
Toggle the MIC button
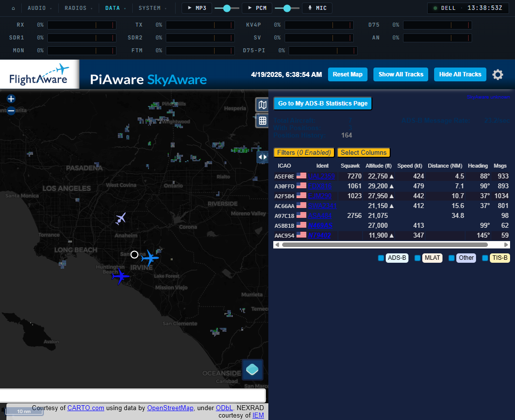point(317,8)
